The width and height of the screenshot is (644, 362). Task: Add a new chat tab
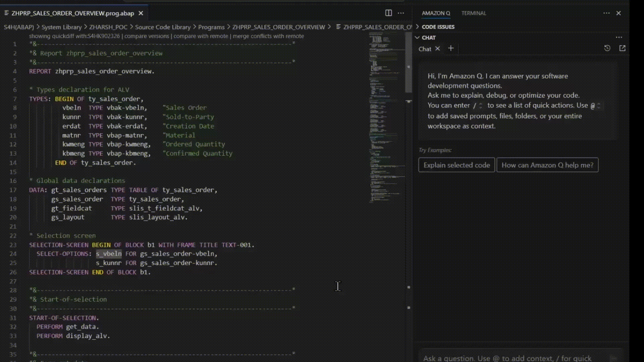tap(451, 49)
